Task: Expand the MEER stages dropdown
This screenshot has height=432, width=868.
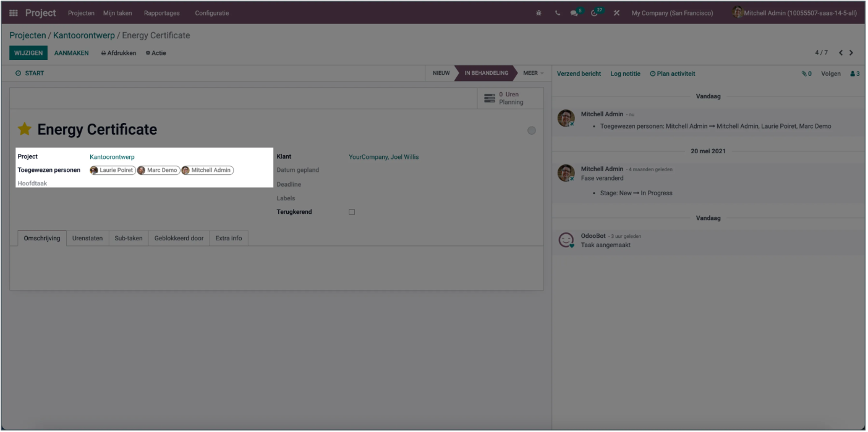Action: [x=533, y=73]
